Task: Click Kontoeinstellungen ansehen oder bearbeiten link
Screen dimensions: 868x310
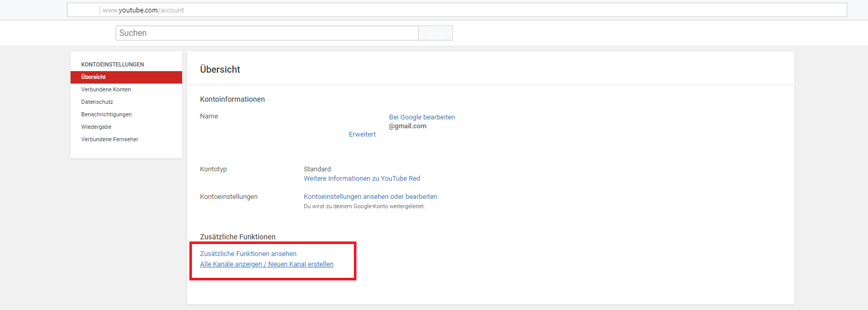Action: click(x=370, y=196)
